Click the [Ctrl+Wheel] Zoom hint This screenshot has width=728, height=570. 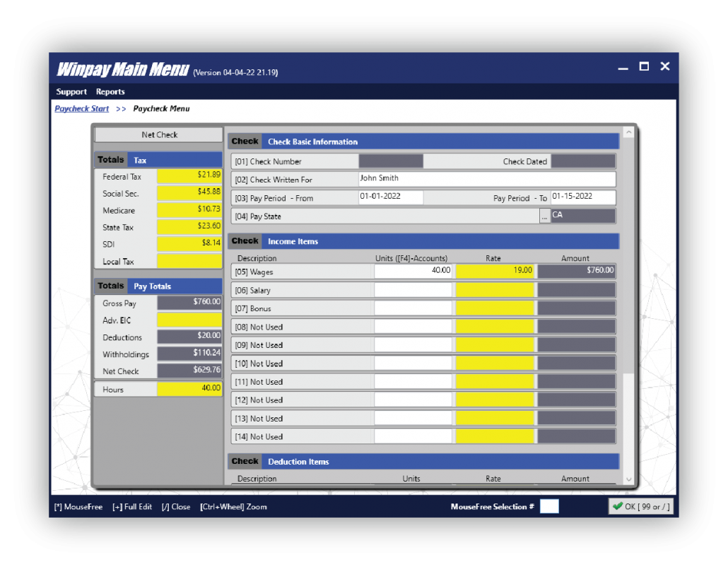pyautogui.click(x=233, y=507)
